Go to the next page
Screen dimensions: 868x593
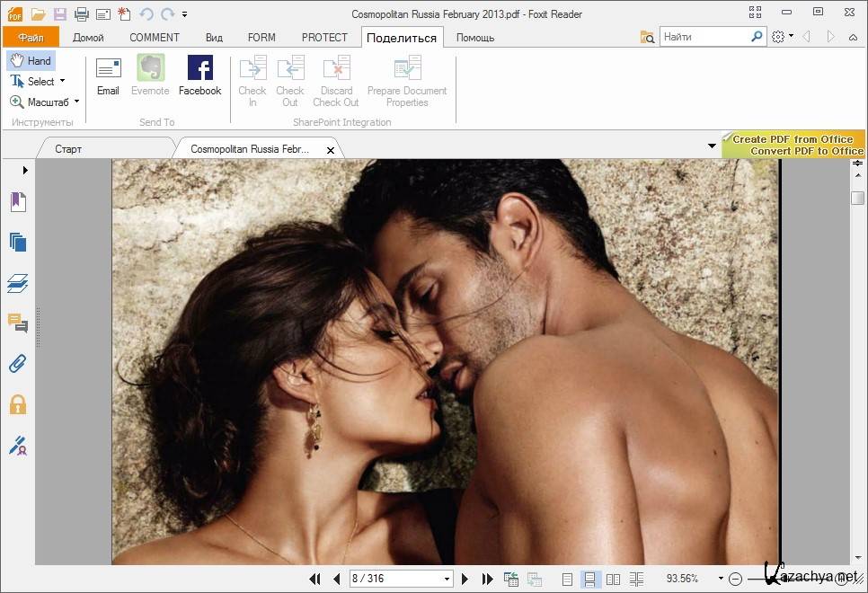click(465, 580)
